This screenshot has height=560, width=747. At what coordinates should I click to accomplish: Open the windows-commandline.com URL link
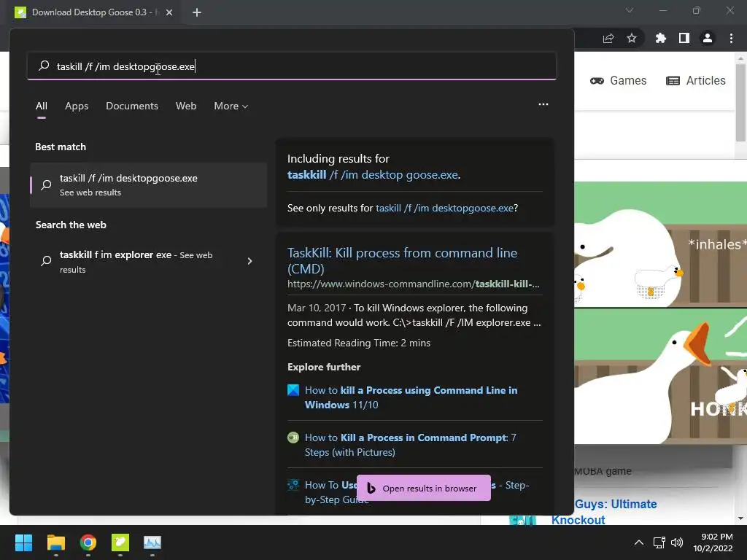click(413, 284)
